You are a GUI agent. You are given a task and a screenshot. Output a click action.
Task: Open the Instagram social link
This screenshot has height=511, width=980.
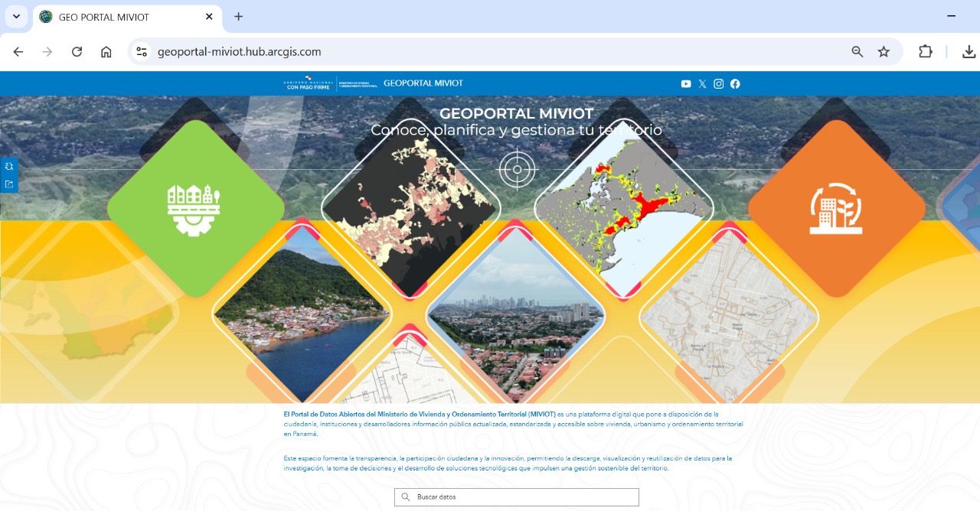click(x=718, y=83)
